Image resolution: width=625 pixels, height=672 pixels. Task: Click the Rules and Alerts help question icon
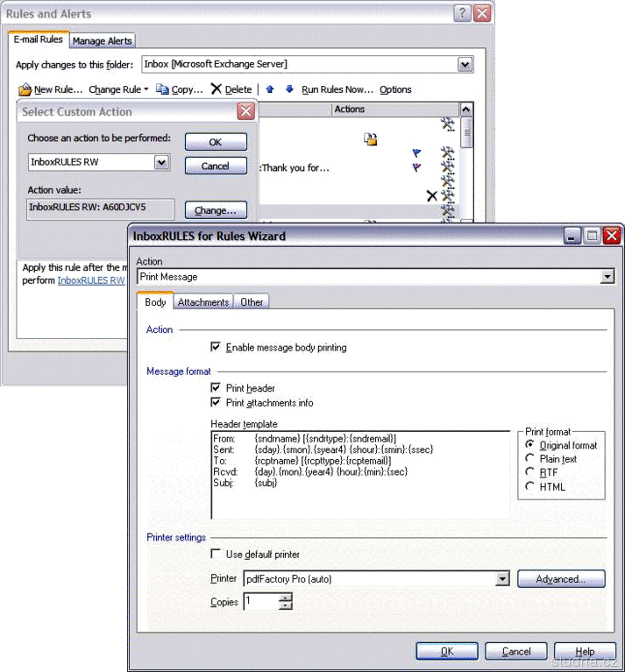462,13
